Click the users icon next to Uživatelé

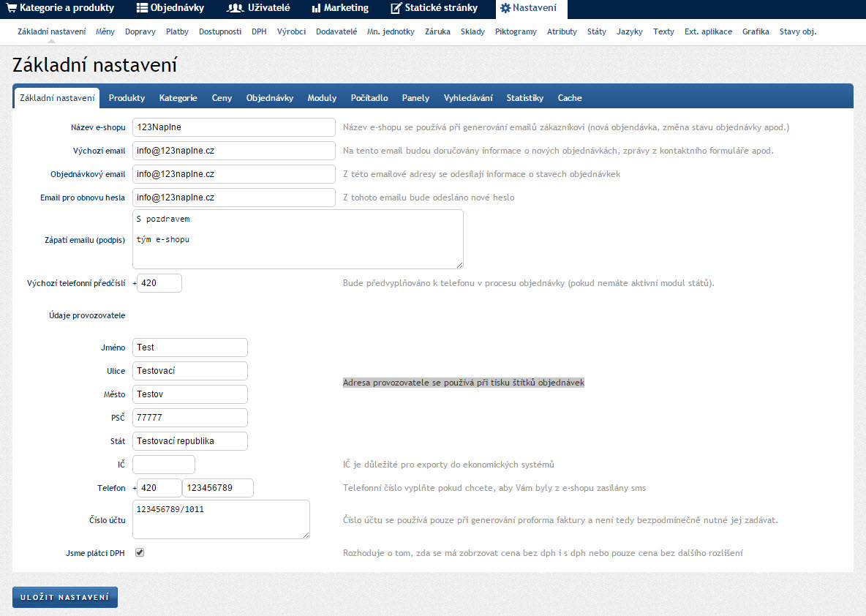235,8
